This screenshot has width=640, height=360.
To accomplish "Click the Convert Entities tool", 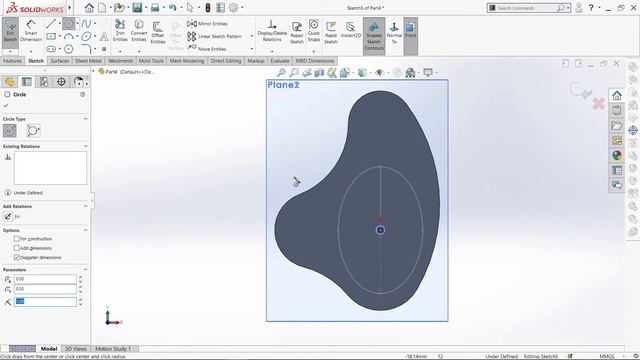I will click(139, 31).
